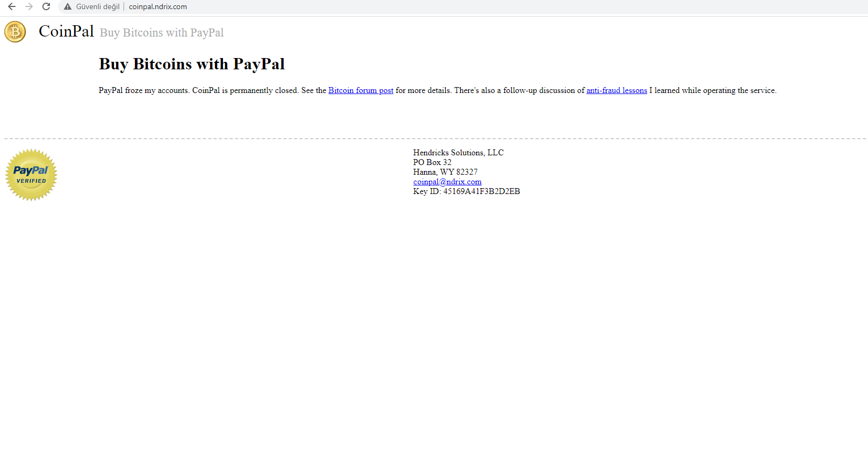Focus the address bar showing coinpal.ndrix.com
868x466 pixels.
point(158,6)
